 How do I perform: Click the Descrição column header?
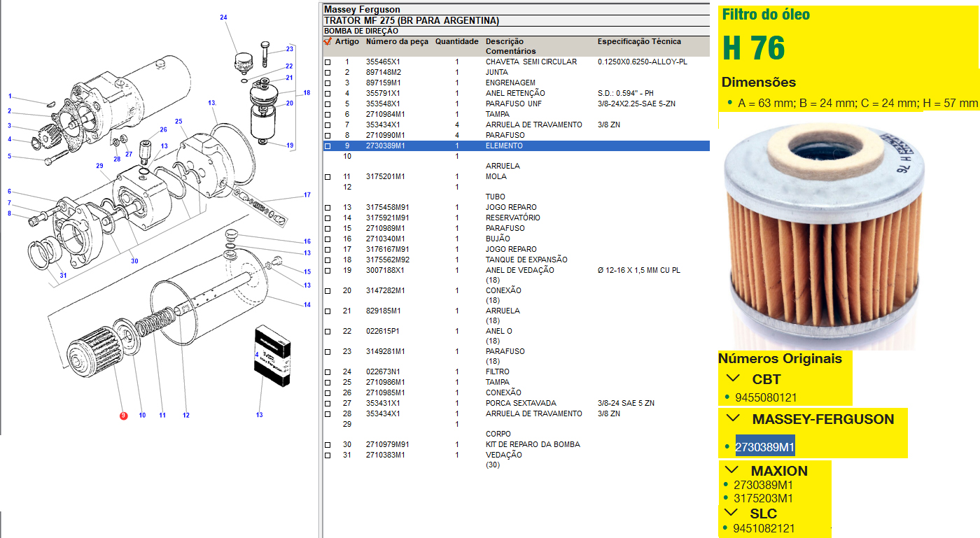[x=504, y=41]
